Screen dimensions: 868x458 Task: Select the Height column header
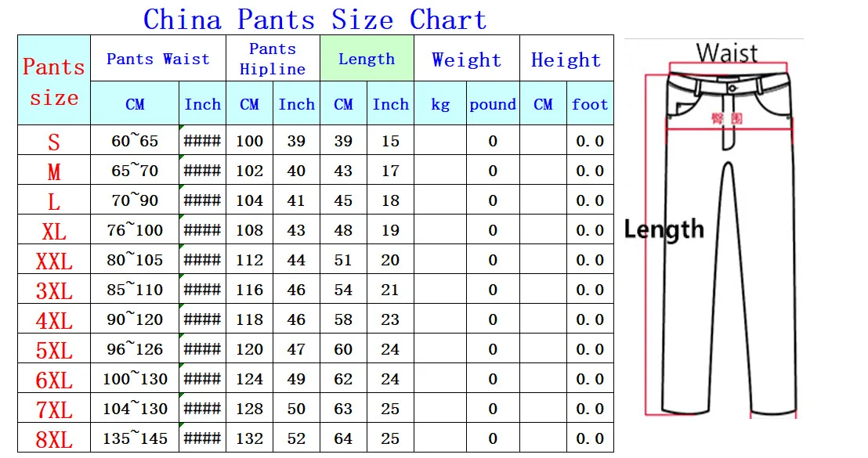[x=566, y=60]
